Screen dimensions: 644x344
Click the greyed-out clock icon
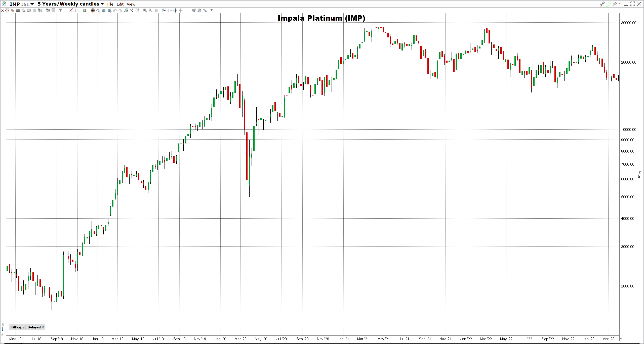click(34, 10)
